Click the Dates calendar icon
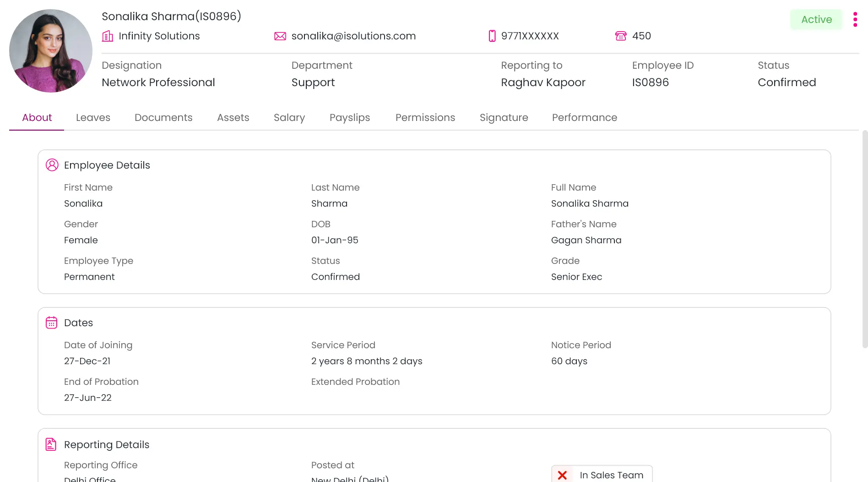 click(x=52, y=323)
